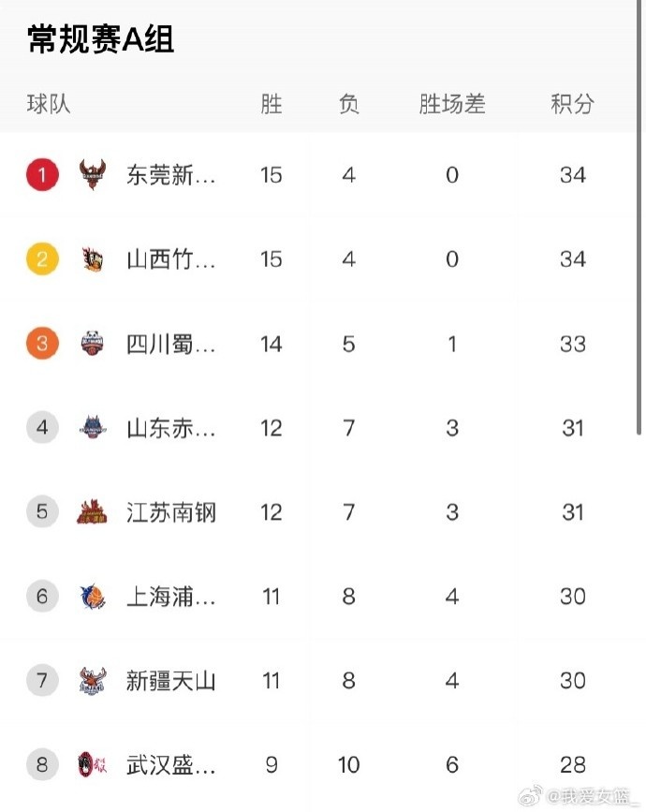
Task: Click the 积分 column header
Action: point(572,104)
